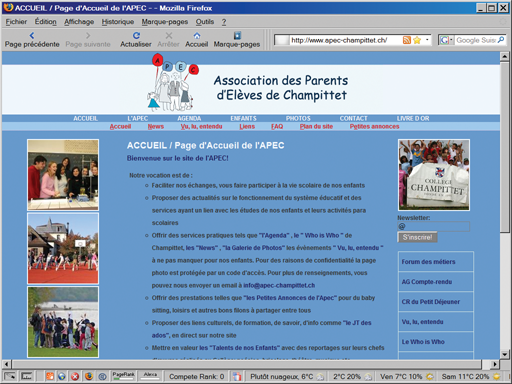Open the ? help menu

224,22
